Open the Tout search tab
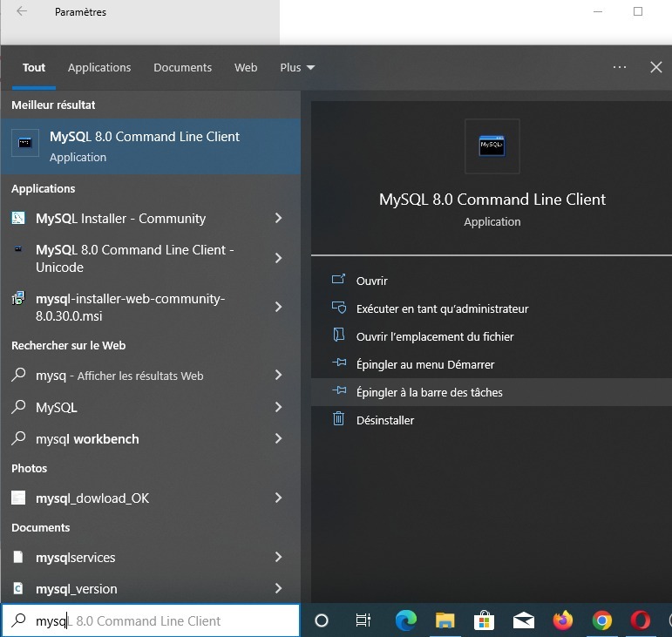Image resolution: width=672 pixels, height=637 pixels. [x=34, y=68]
